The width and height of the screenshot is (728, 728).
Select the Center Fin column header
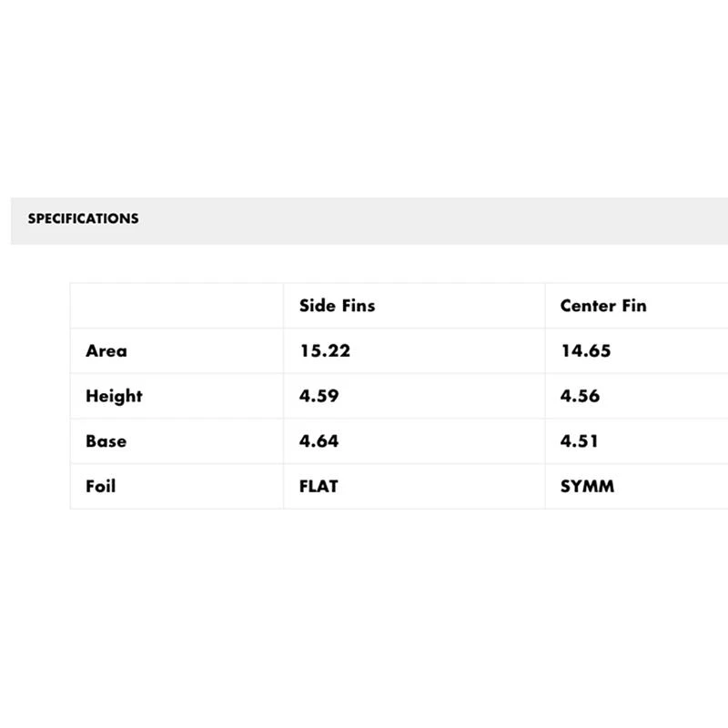click(603, 306)
